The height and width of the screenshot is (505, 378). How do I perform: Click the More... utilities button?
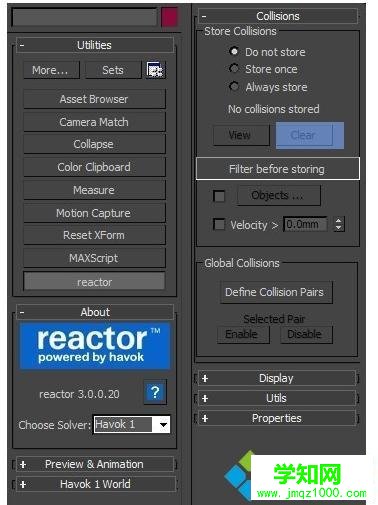tap(51, 70)
